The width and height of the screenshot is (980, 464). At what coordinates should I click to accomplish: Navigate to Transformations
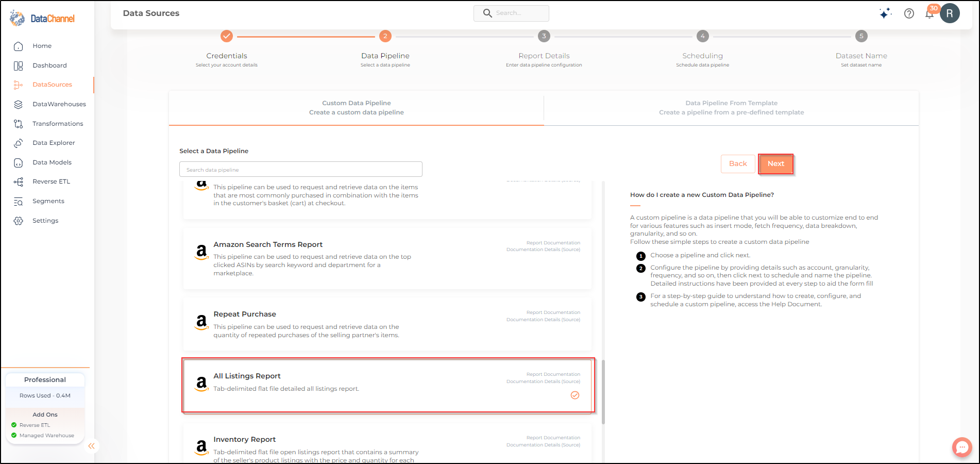click(58, 124)
